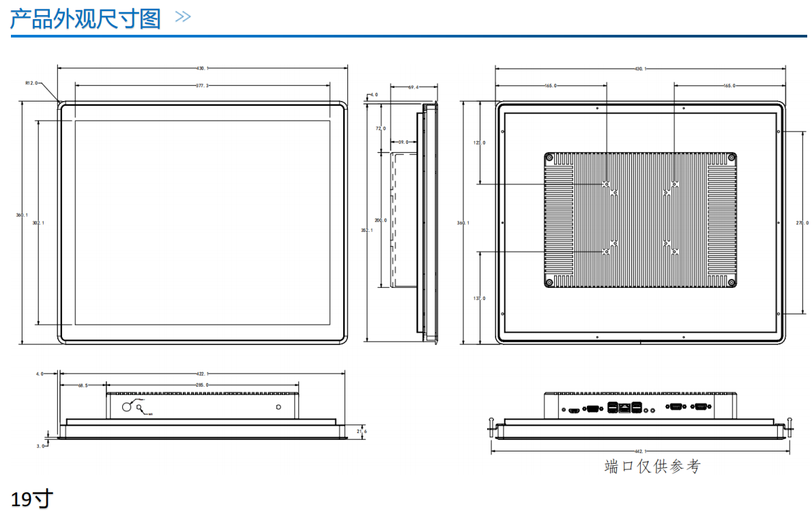Click the VGA port next to HDMI

(x=592, y=409)
